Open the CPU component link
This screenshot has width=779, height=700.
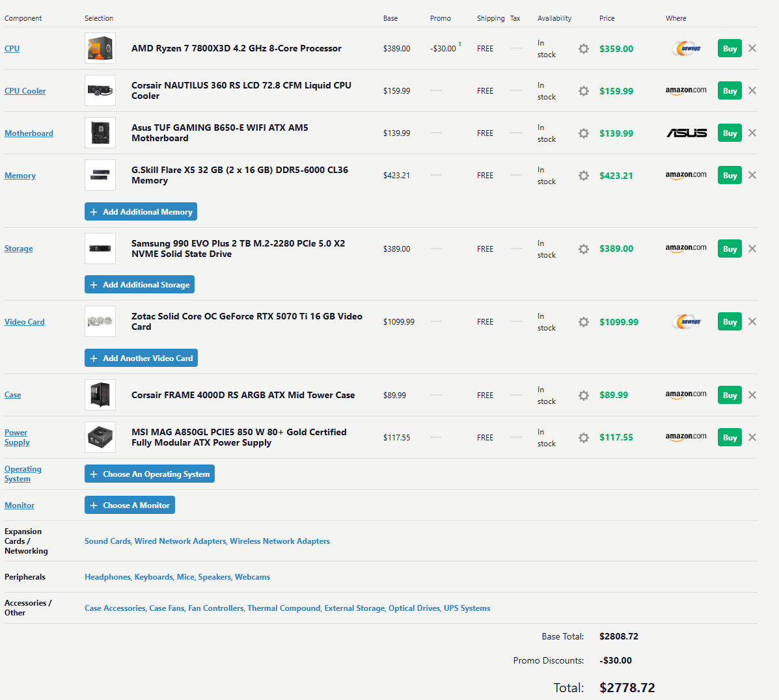coord(12,49)
